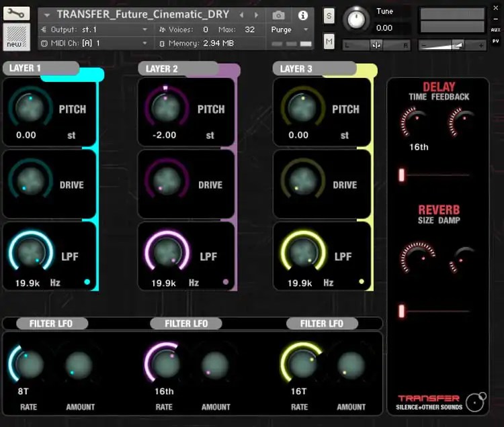Click the 16T rate value

point(298,391)
